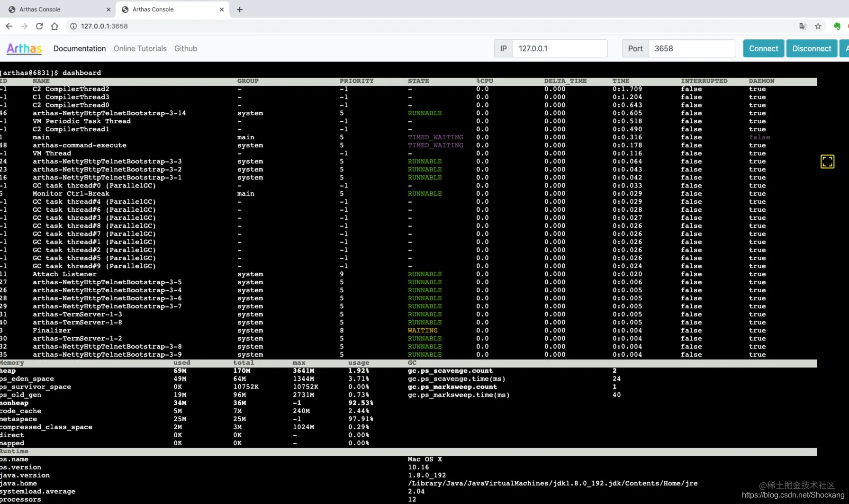Click the PRIORITY column header
Screen dimensions: 849x504
357,81
